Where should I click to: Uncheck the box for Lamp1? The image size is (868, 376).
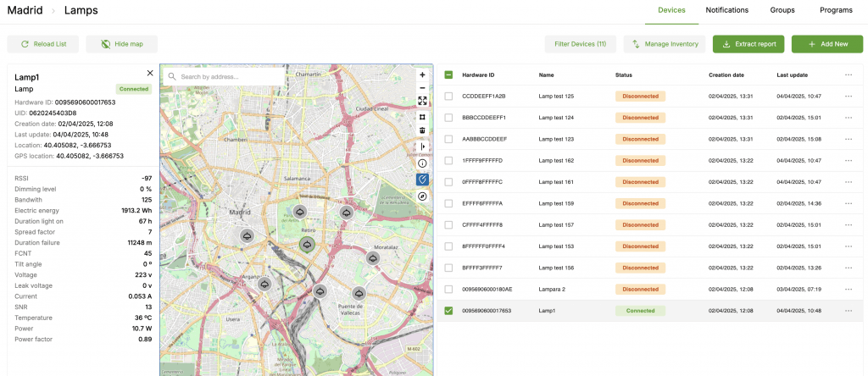tap(448, 311)
